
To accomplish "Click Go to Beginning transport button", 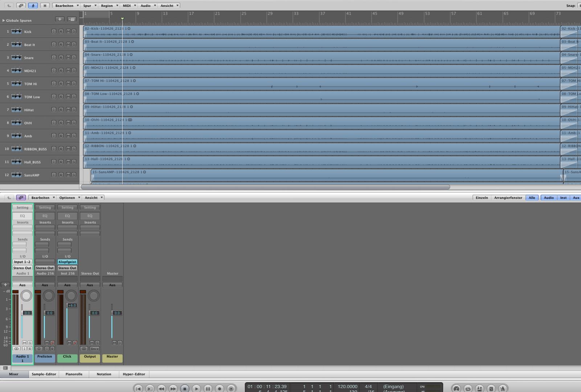I will [x=138, y=388].
